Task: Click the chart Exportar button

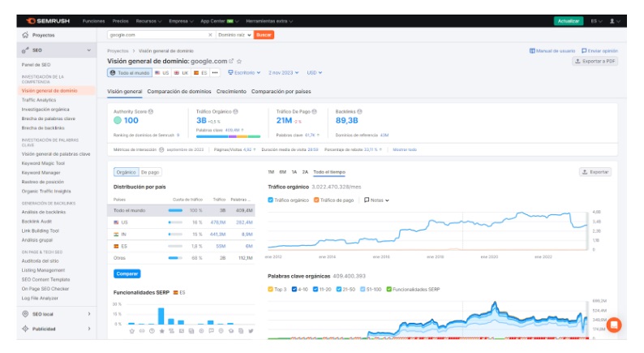Action: coord(595,172)
